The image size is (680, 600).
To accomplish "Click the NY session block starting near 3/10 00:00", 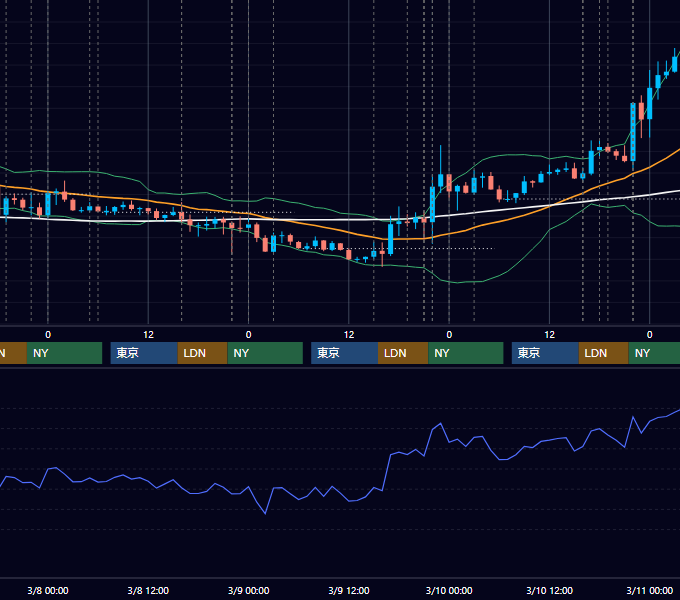I will tap(466, 353).
